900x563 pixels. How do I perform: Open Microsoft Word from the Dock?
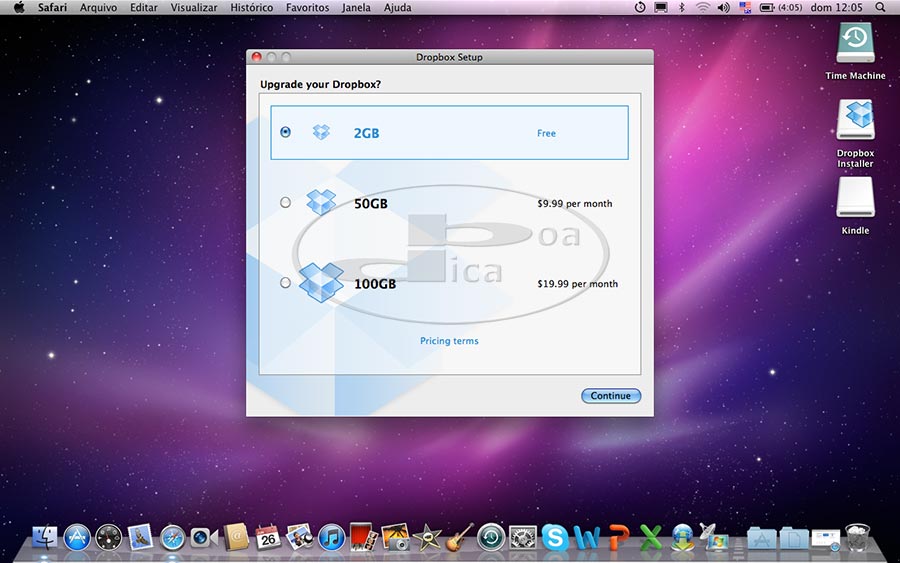pos(587,538)
